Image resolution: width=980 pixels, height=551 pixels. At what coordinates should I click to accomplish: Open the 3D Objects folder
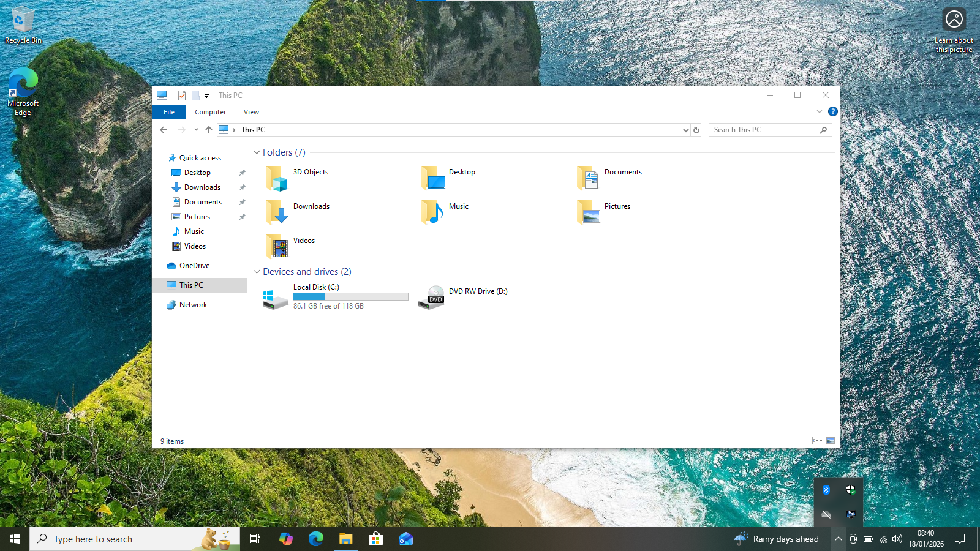pyautogui.click(x=277, y=178)
